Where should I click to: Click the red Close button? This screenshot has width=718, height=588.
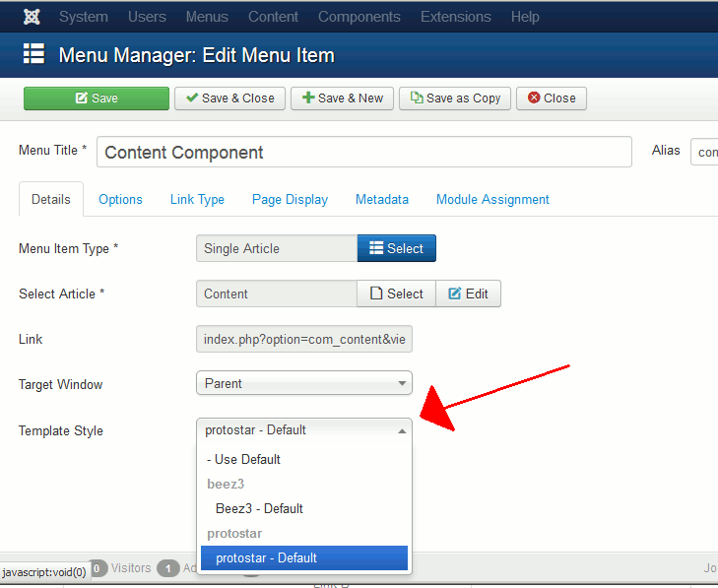pos(552,98)
